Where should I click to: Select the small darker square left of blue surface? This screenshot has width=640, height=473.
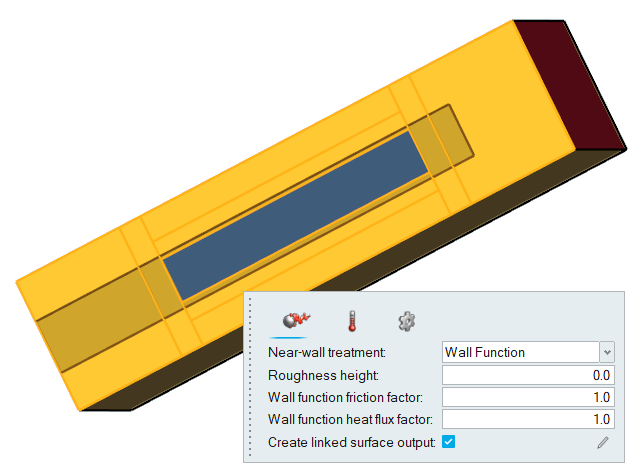pos(161,288)
